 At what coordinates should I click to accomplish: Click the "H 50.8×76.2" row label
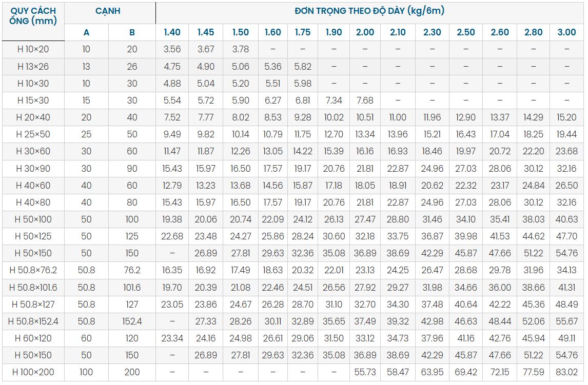(x=33, y=270)
